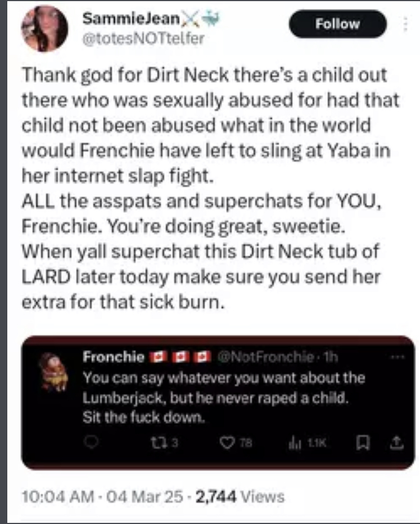Click the 04 Mar 25 date

pos(145,496)
